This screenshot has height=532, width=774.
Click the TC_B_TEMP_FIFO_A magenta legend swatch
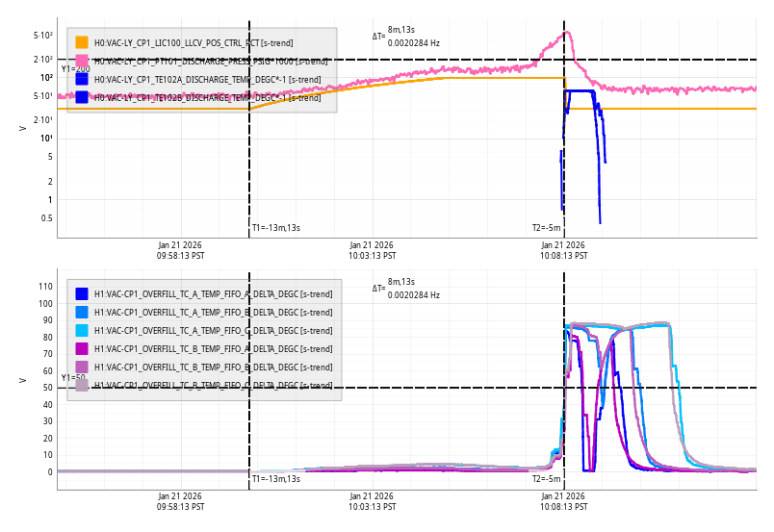tap(82, 348)
